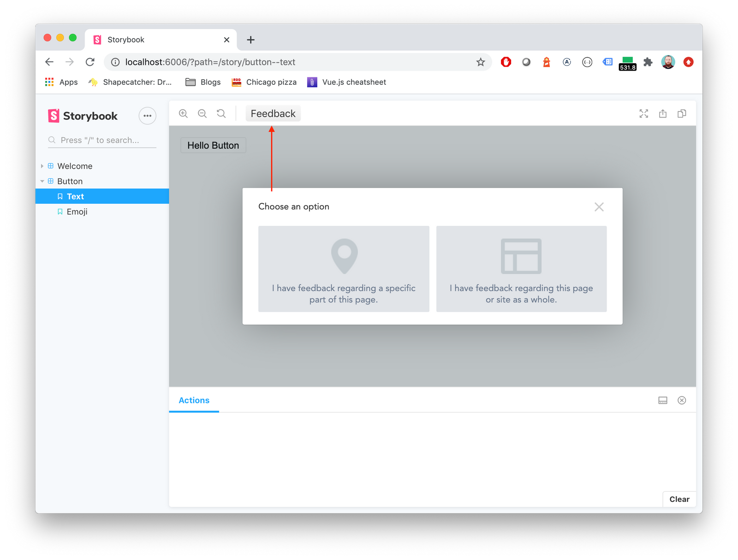The height and width of the screenshot is (560, 738).
Task: Reset the canvas zoom level
Action: point(221,113)
